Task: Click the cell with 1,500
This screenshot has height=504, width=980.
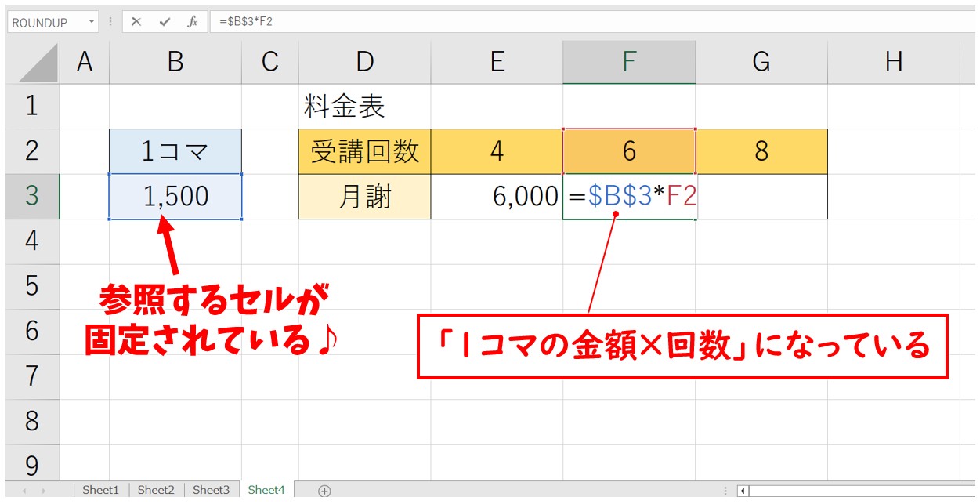Action: click(x=175, y=196)
